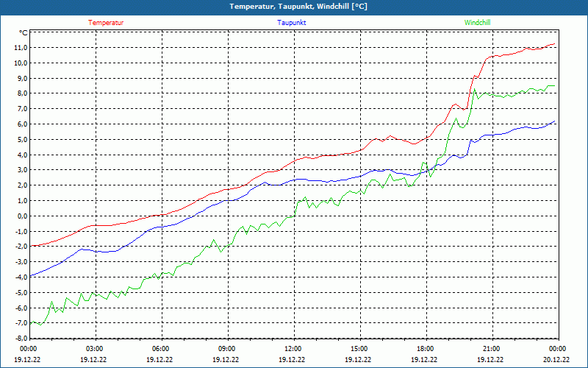
Task: Click the green Windchill legend label
Action: 477,23
